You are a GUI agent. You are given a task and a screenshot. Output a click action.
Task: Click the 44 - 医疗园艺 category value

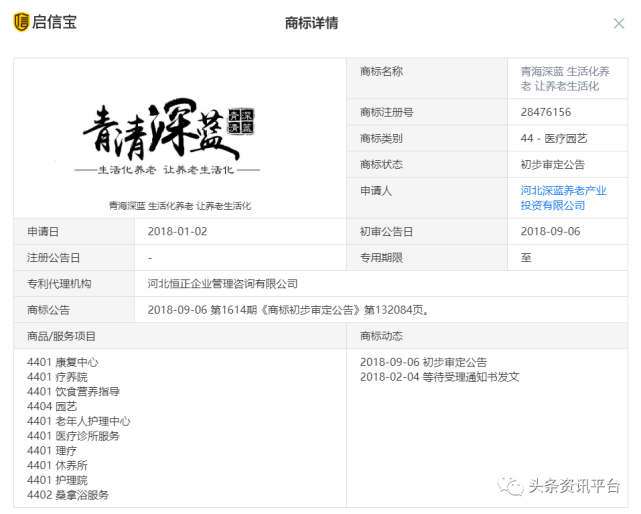tap(554, 138)
